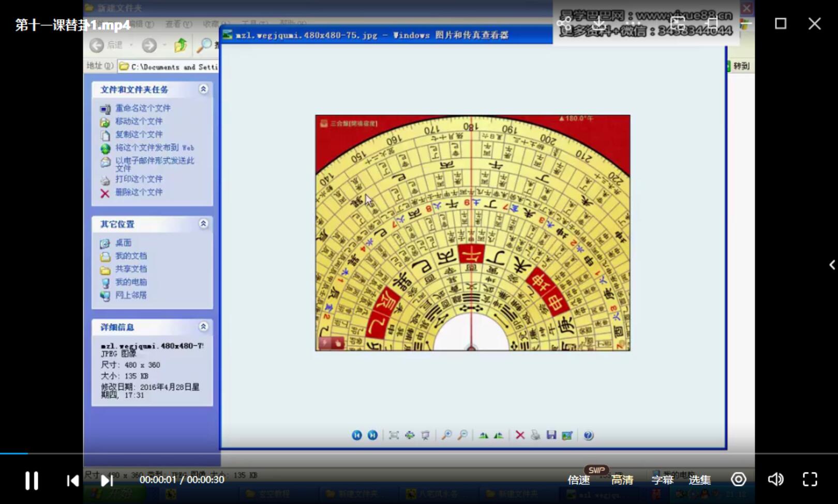Click the download icon in the player header
838x504 pixels.
(x=599, y=24)
